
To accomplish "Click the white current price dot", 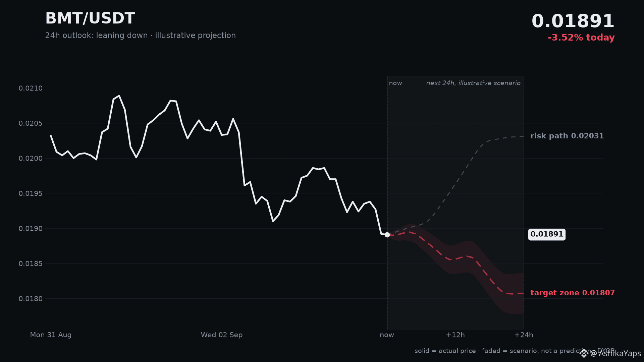I will point(387,235).
